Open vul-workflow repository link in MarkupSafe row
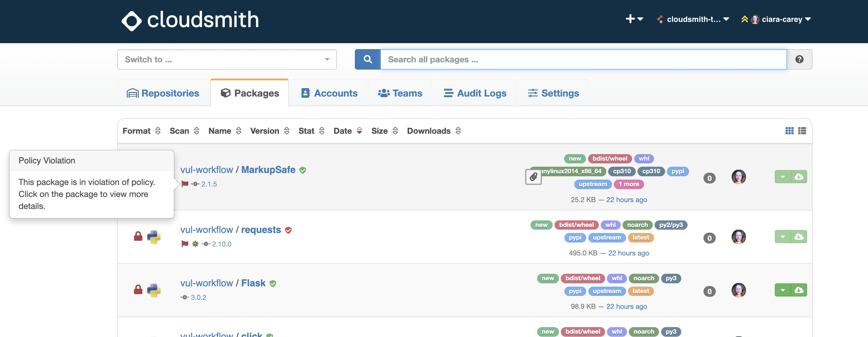 [207, 169]
